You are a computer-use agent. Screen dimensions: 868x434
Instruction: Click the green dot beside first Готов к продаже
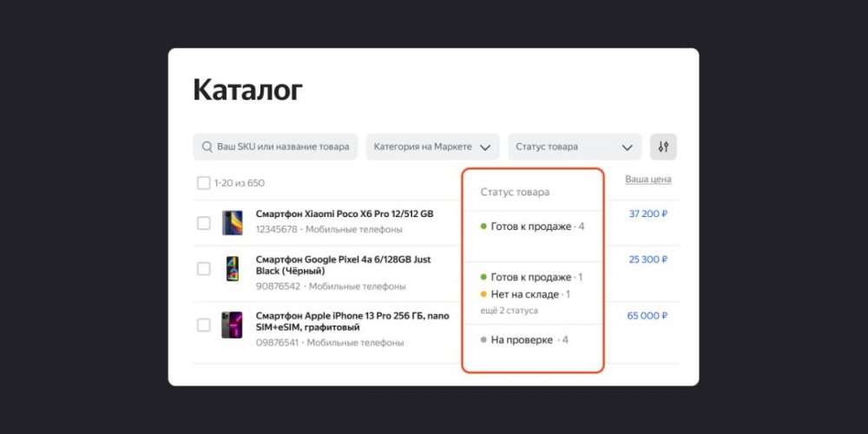(x=483, y=227)
